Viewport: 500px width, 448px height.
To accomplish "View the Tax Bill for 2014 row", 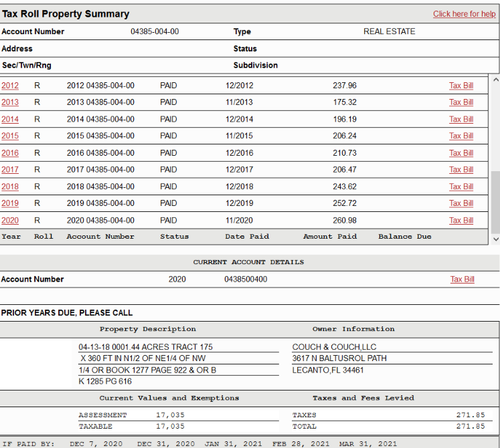I will [x=461, y=120].
